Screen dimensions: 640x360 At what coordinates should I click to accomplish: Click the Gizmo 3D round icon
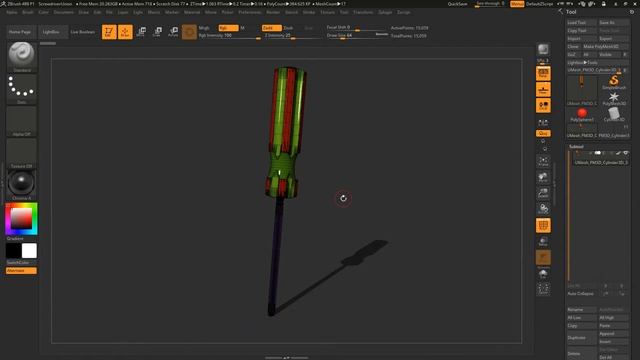[189, 32]
